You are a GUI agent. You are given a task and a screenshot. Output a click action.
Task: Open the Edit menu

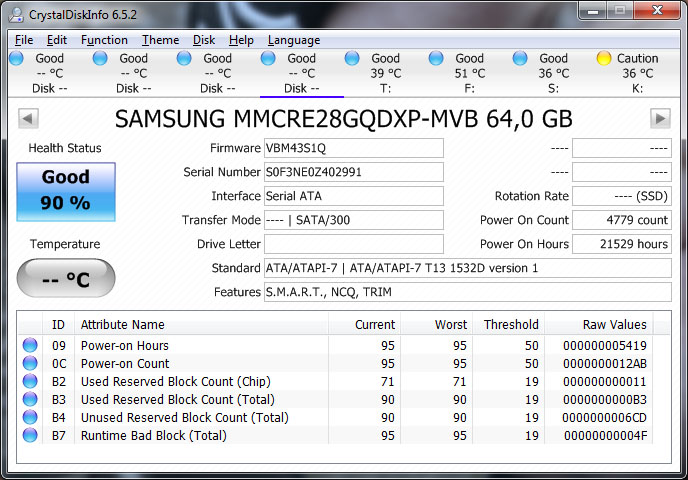click(57, 40)
